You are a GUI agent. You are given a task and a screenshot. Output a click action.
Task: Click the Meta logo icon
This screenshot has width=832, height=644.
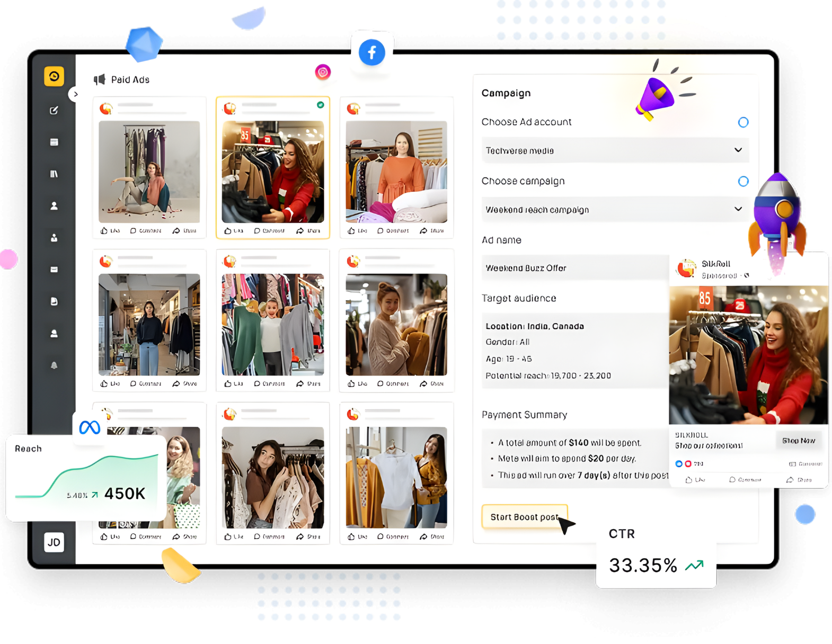[x=90, y=427]
